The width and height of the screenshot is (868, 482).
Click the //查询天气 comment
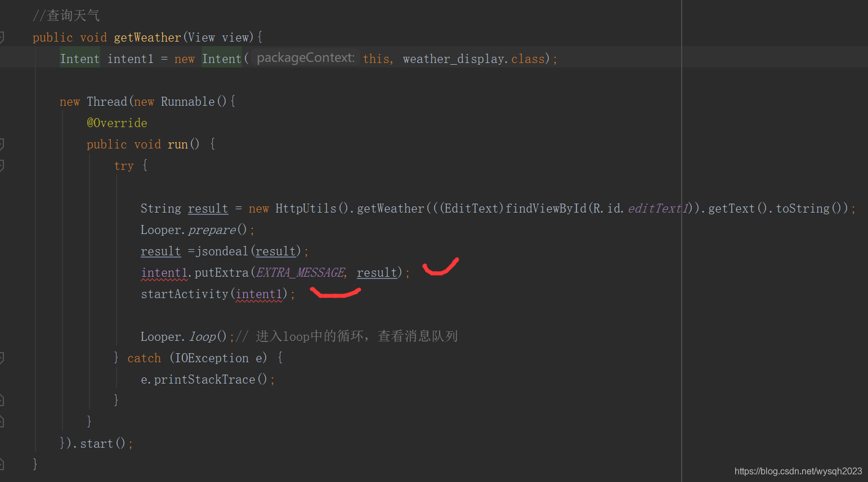click(66, 16)
